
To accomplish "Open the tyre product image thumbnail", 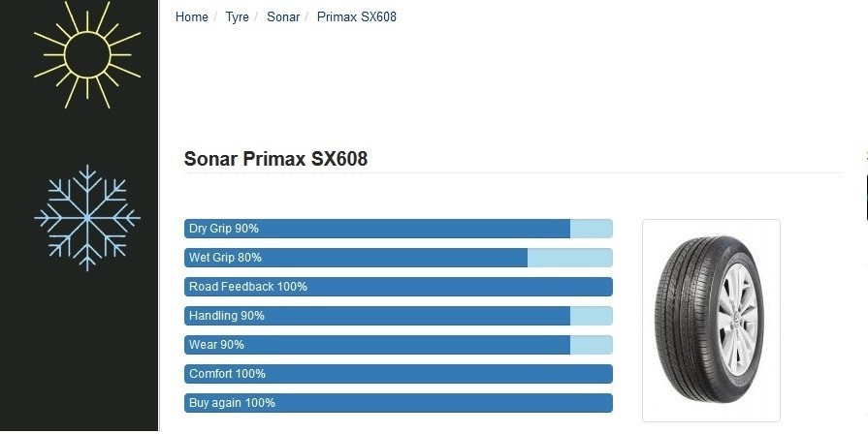I will pos(711,320).
